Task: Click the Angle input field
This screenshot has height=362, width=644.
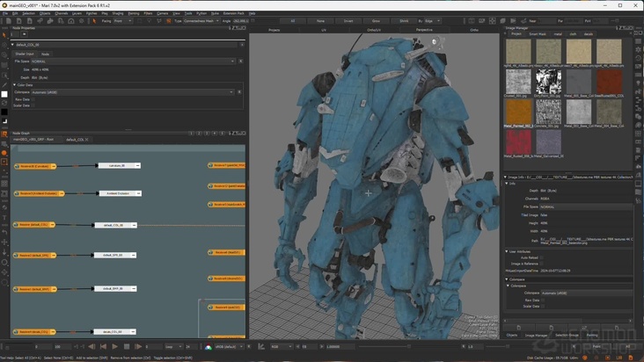Action: coord(241,21)
